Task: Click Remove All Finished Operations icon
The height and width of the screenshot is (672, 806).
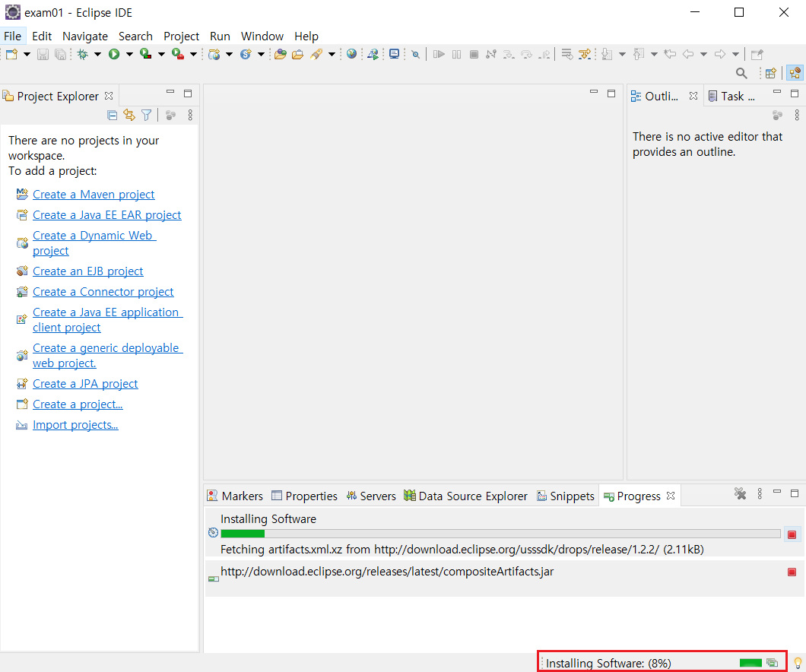Action: (x=740, y=494)
